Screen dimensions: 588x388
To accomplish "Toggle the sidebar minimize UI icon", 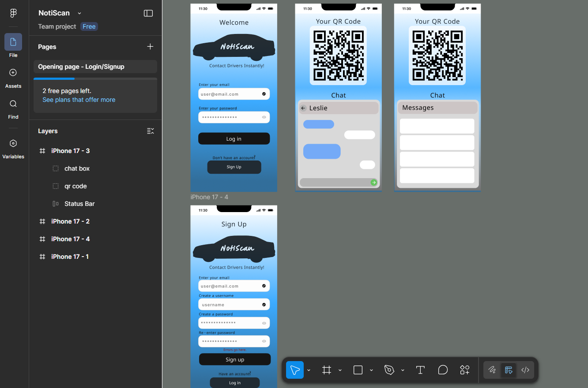I will pos(148,13).
